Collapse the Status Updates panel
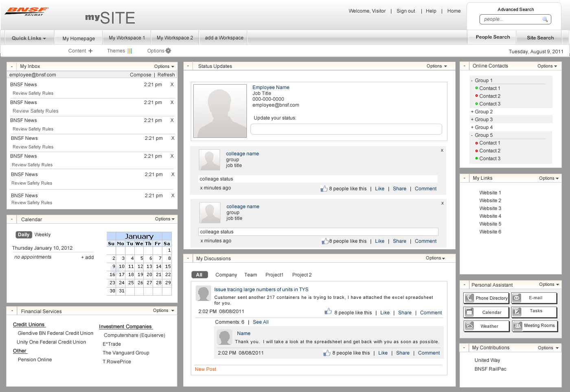570x392 pixels. [188, 66]
